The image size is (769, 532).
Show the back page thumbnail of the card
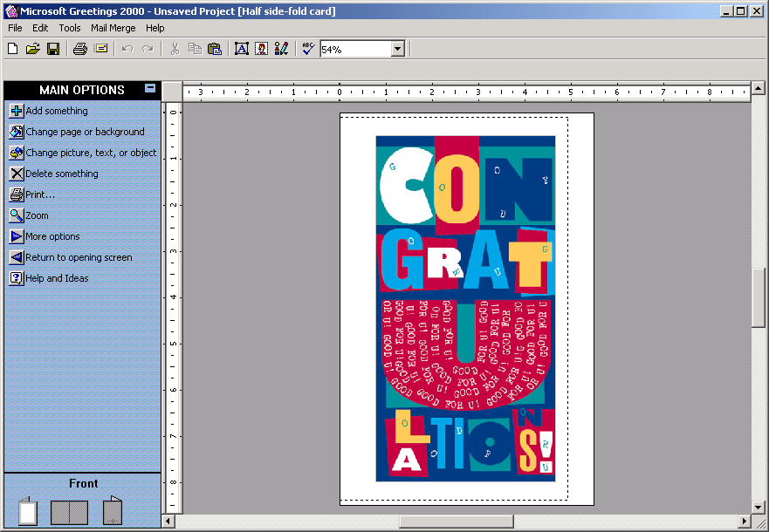[x=113, y=511]
